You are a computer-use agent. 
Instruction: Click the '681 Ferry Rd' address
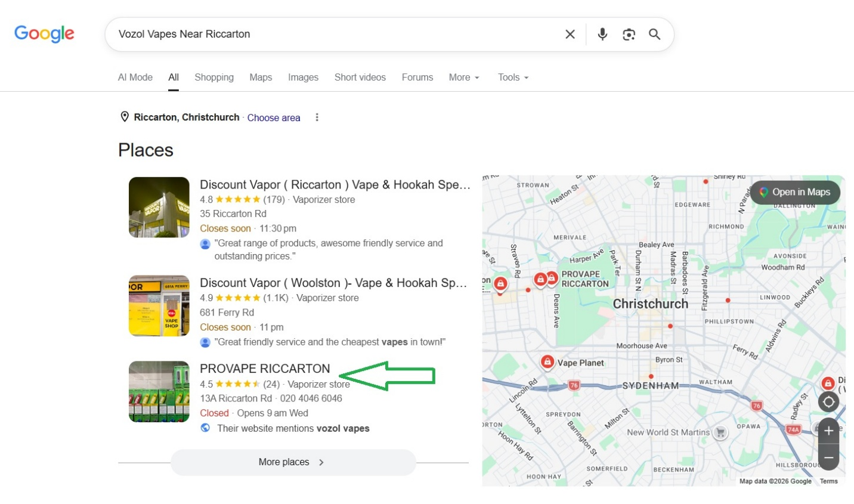pos(227,312)
